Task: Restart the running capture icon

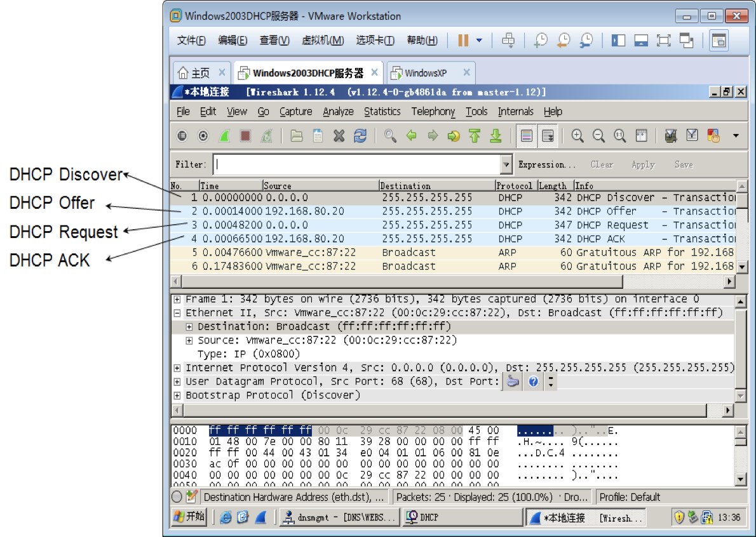Action: (x=267, y=136)
